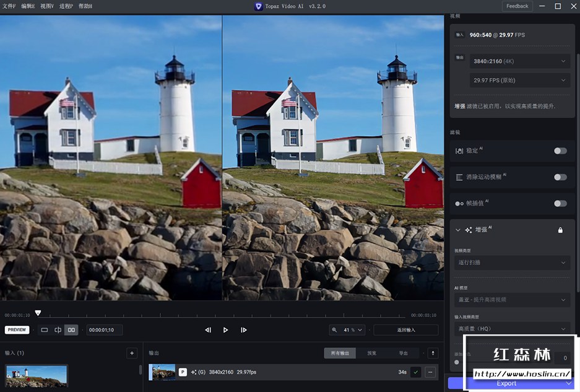Add a new input with the plus icon
Screen dimensions: 580x392
click(x=131, y=353)
